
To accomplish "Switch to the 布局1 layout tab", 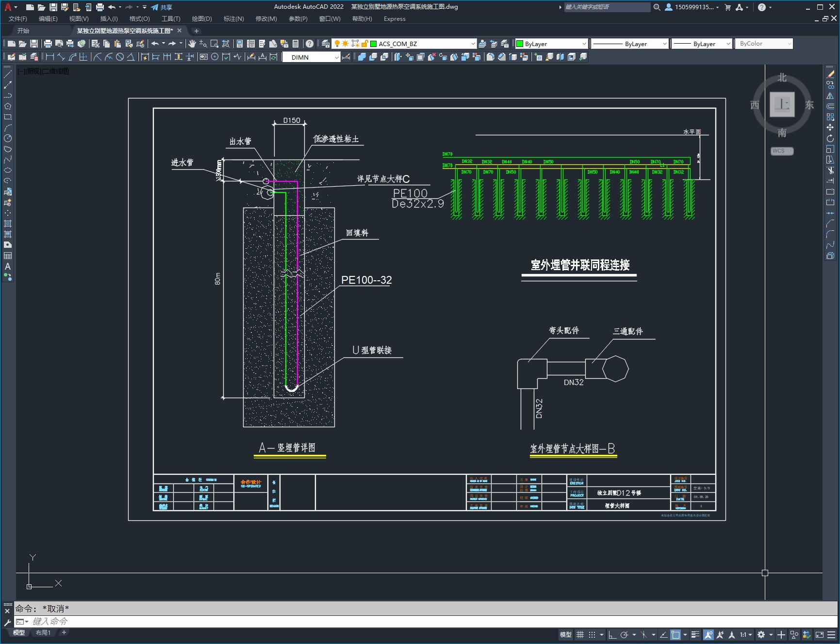I will pos(43,632).
